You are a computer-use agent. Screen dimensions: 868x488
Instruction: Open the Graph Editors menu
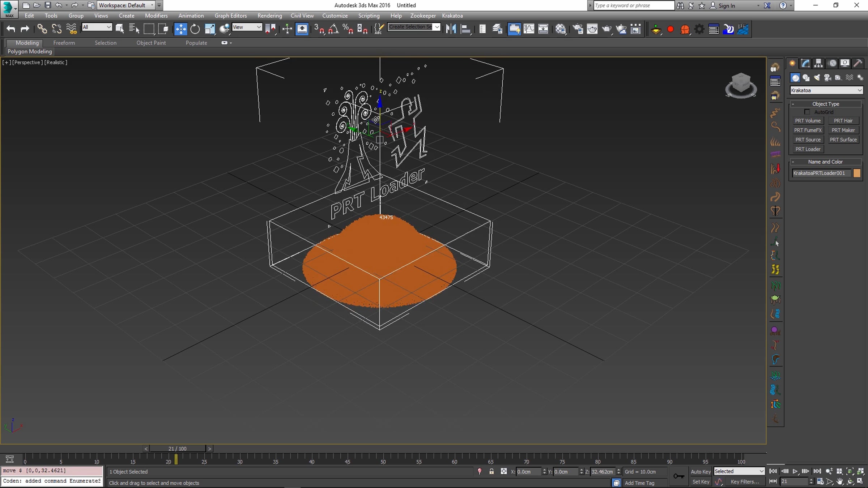click(x=230, y=16)
